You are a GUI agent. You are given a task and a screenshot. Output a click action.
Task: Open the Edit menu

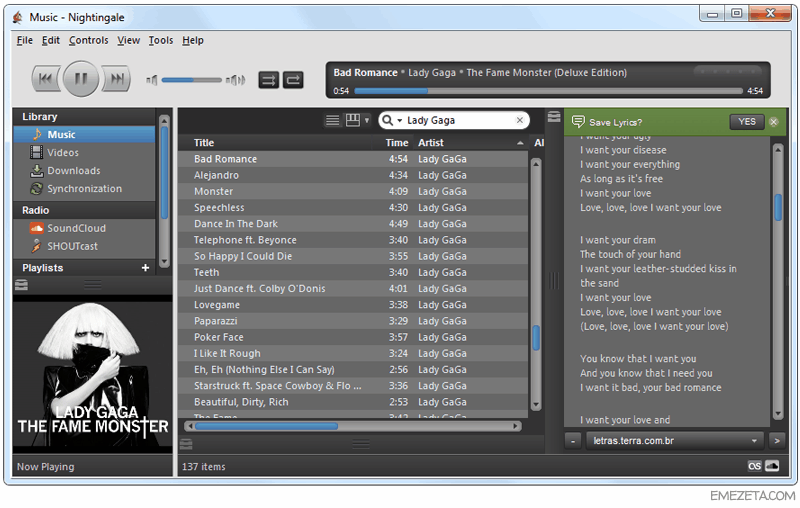pos(51,40)
